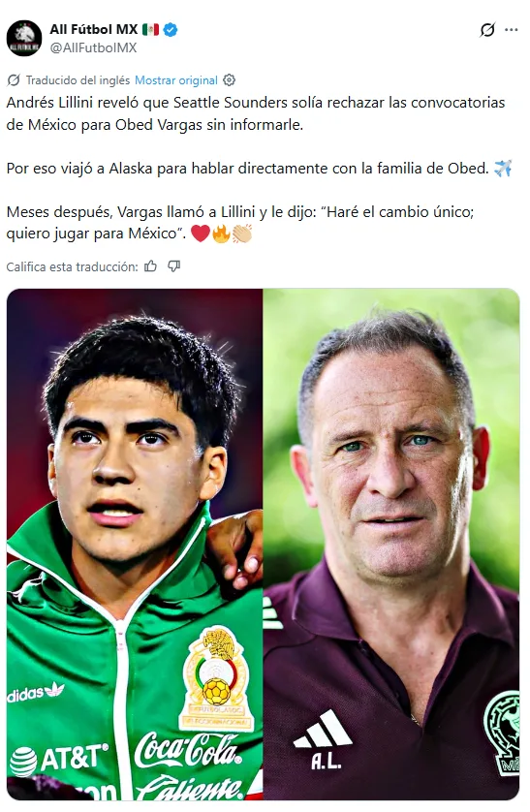This screenshot has width=530, height=812.
Task: Open translation settings gear icon
Action: click(229, 80)
